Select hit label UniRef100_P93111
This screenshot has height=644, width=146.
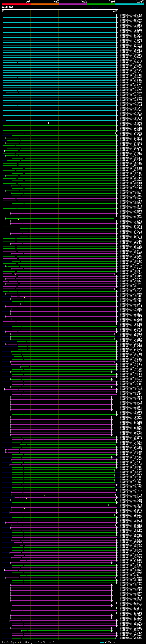click(131, 32)
